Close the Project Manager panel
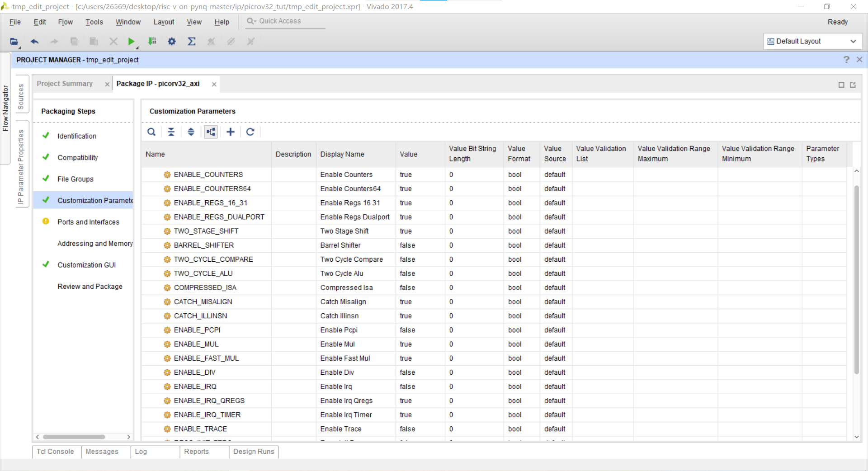The image size is (868, 471). pos(859,60)
